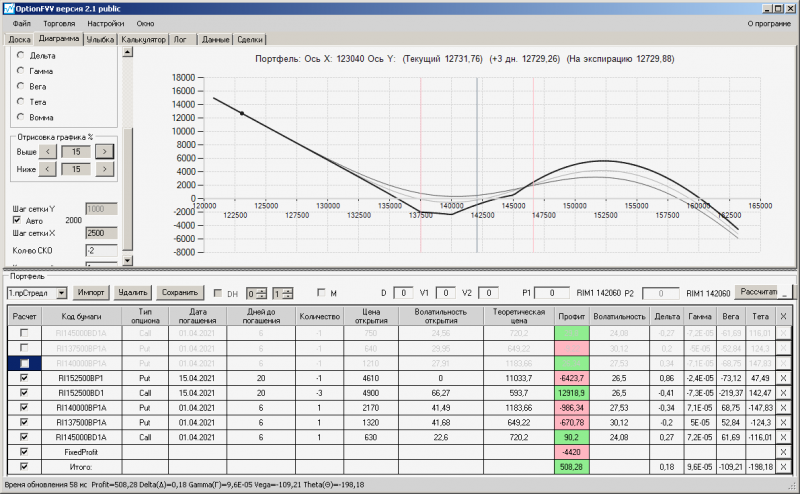
Task: Click the Выше percentage value field
Action: pos(76,152)
